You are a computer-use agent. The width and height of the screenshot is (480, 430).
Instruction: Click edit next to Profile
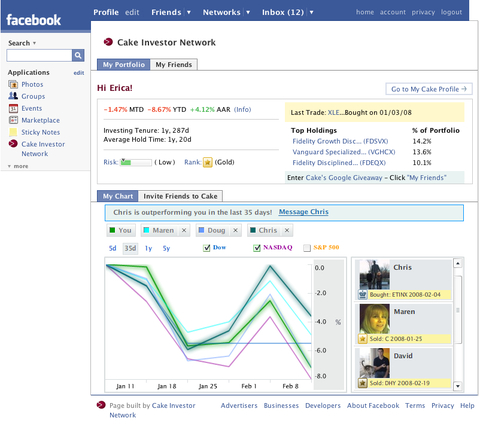tap(132, 12)
